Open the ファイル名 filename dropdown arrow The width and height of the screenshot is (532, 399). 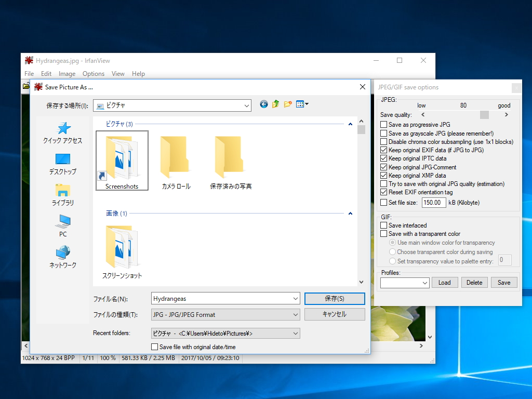coord(296,299)
